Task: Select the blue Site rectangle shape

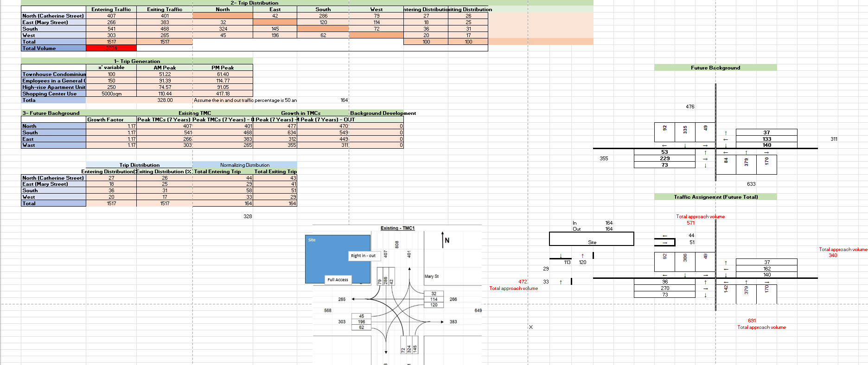Action: coord(338,259)
